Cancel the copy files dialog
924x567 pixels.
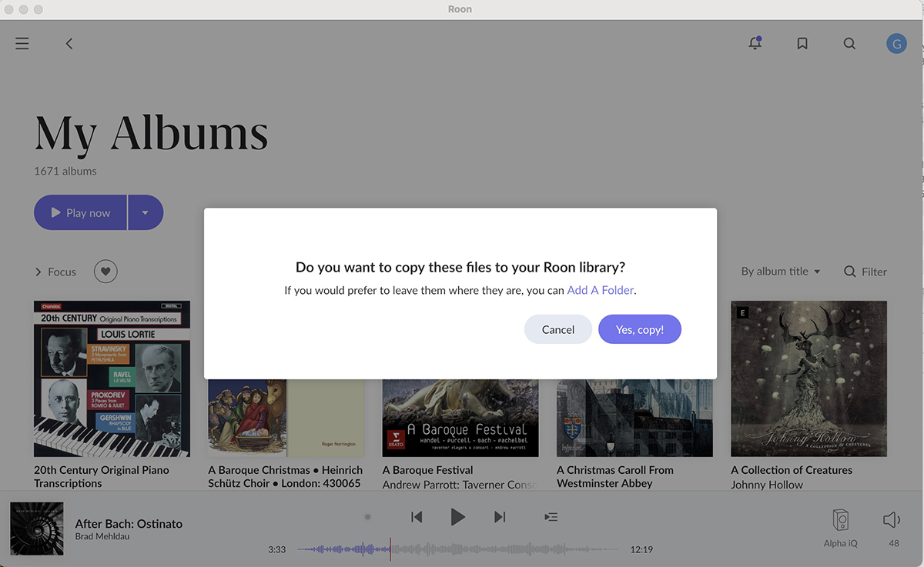558,329
